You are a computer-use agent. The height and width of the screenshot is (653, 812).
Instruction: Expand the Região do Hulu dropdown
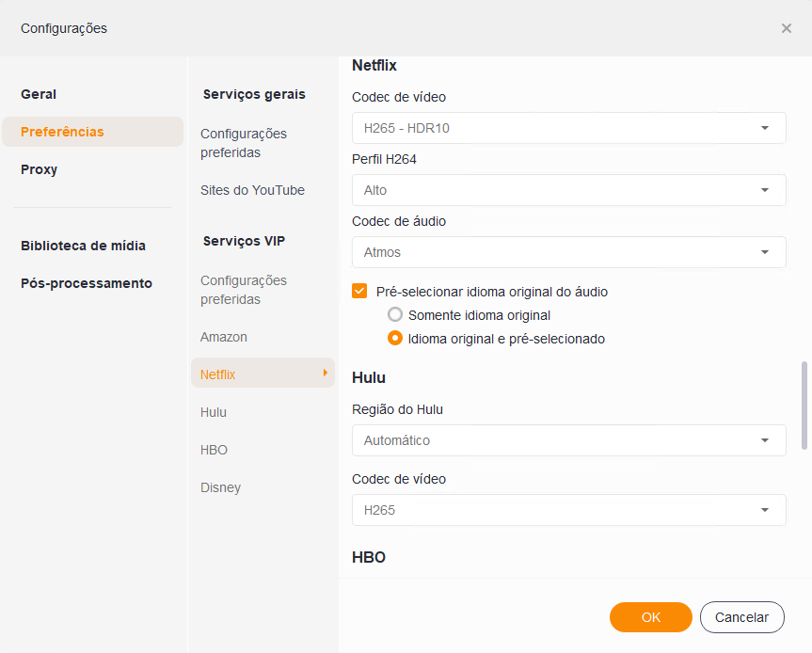[568, 440]
